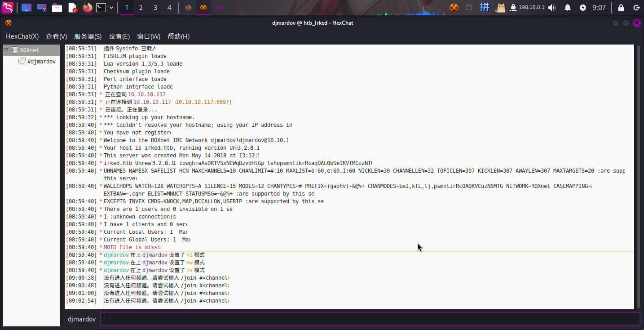Image resolution: width=644 pixels, height=330 pixels.
Task: Expand the terminal launcher dropdown arrow
Action: click(x=111, y=8)
